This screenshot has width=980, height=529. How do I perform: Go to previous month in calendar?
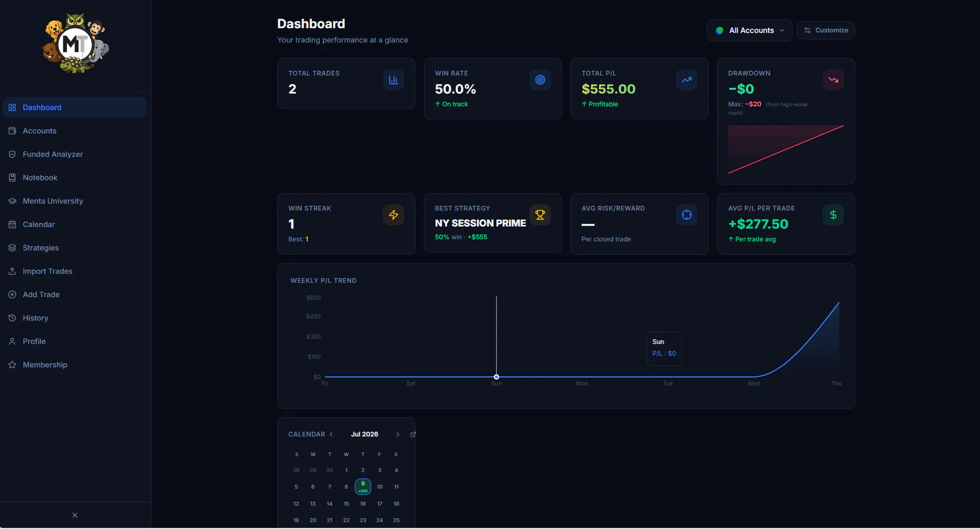coord(331,434)
